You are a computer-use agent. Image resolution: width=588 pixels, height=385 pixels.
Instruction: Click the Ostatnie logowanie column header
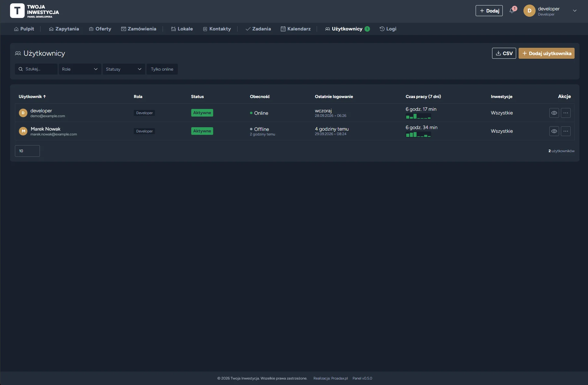point(334,96)
